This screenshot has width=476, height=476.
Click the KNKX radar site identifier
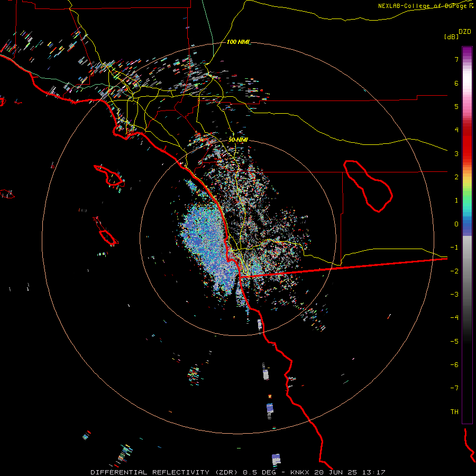tap(300, 472)
